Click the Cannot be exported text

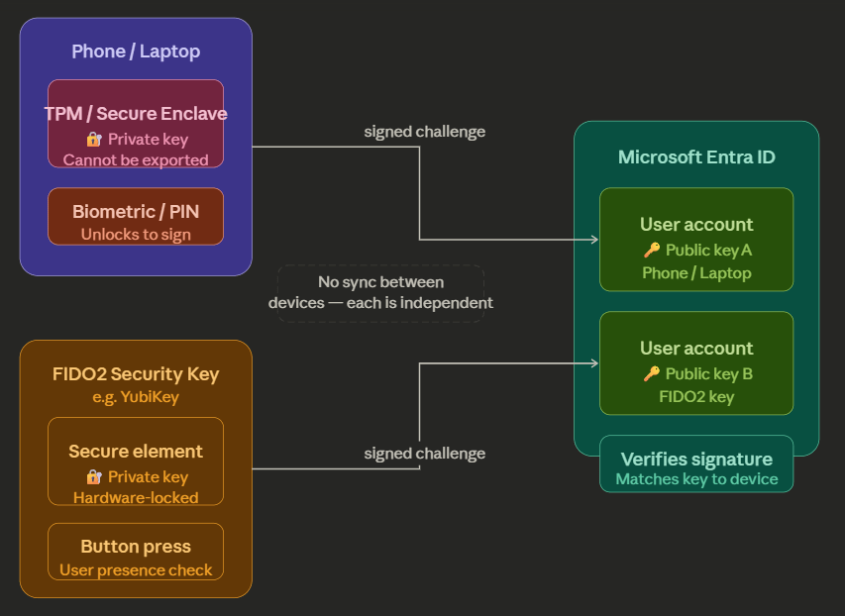click(x=136, y=160)
